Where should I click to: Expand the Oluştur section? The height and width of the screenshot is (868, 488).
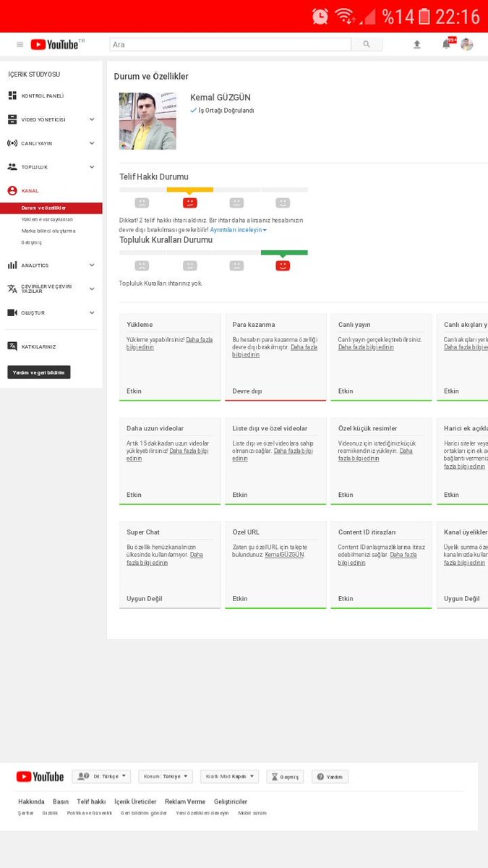pos(92,312)
